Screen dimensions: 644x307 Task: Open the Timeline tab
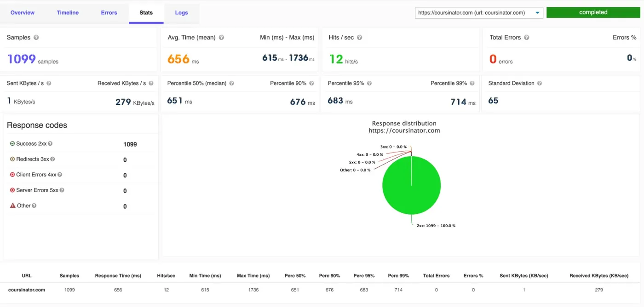pyautogui.click(x=68, y=13)
